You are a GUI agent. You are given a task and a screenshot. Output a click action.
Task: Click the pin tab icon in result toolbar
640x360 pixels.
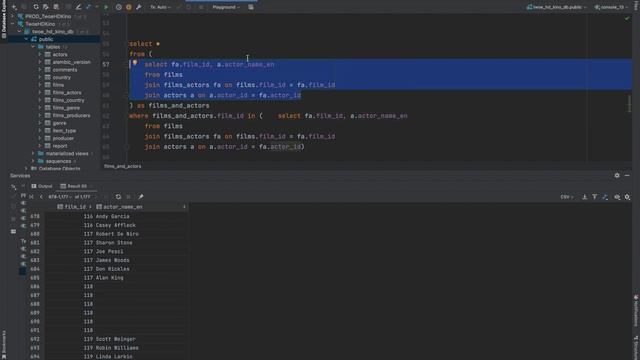141,197
